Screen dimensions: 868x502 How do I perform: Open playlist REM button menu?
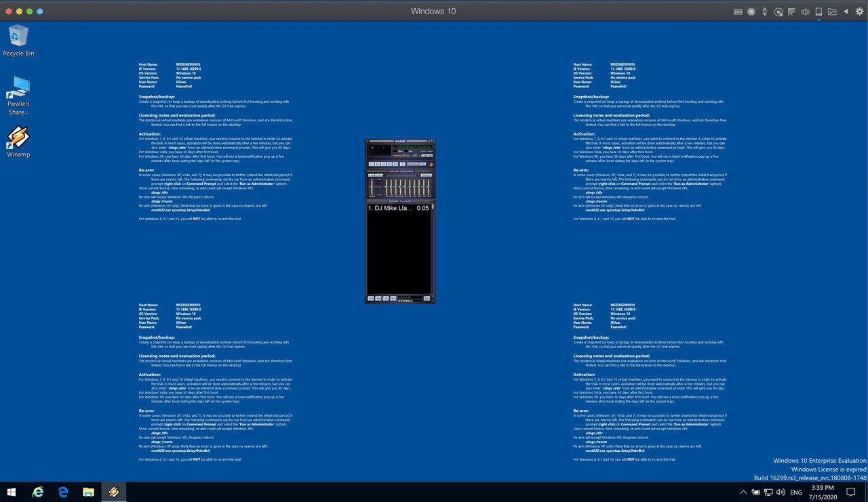coord(378,298)
